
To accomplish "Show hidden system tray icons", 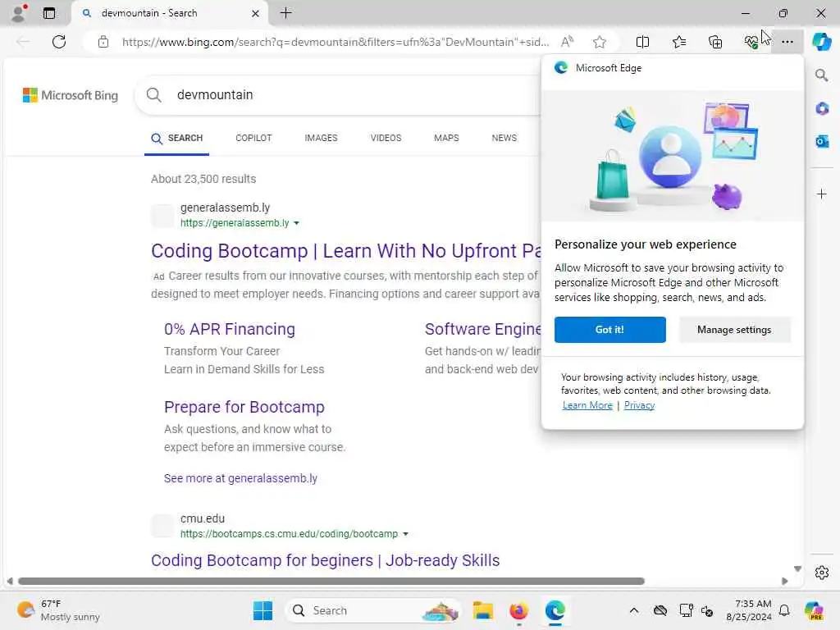I will tap(634, 610).
